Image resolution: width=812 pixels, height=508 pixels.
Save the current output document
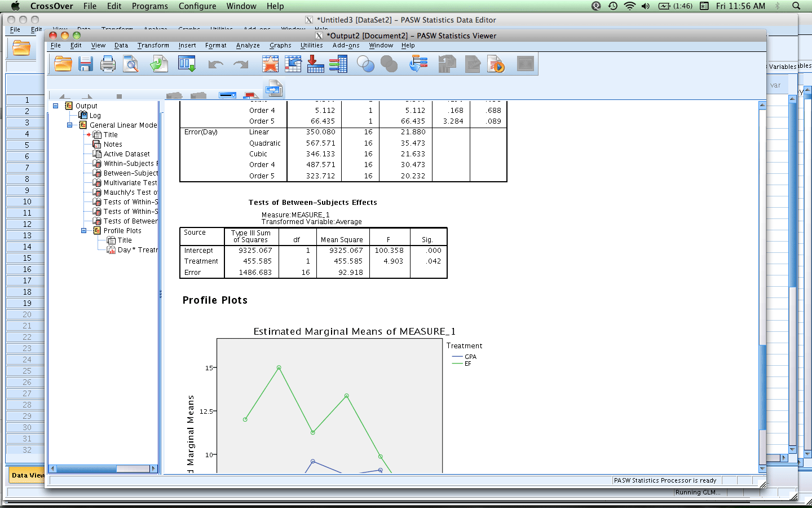pyautogui.click(x=85, y=64)
